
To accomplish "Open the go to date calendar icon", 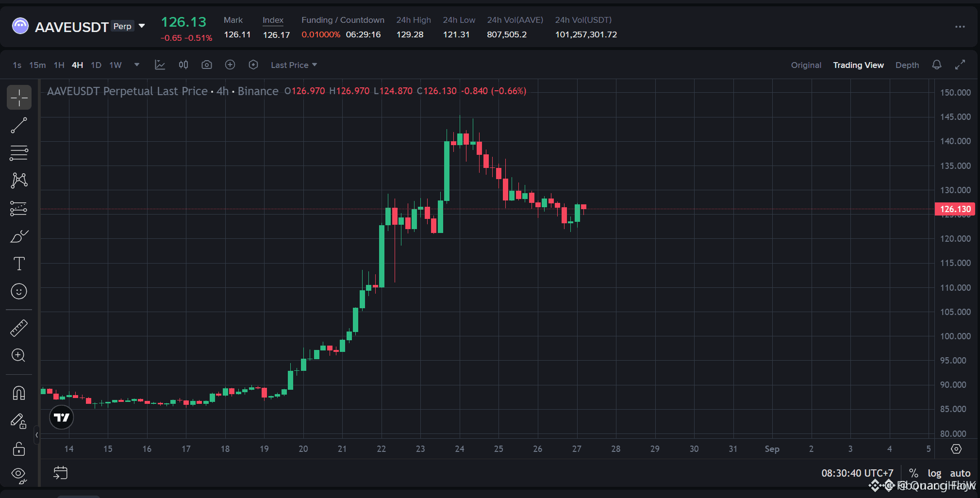I will click(x=61, y=473).
